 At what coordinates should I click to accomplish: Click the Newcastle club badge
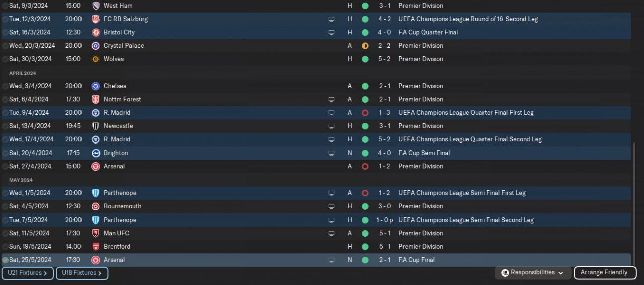point(96,126)
